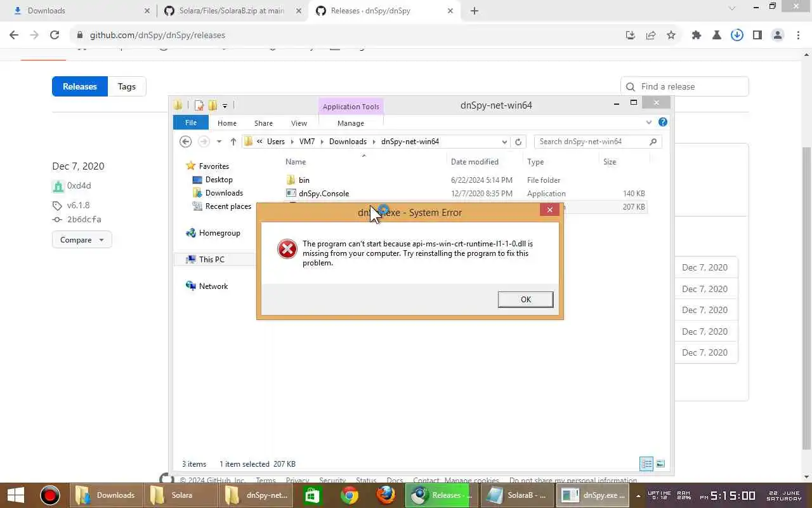Open the Home ribbon tab
The image size is (812, 508).
(226, 123)
